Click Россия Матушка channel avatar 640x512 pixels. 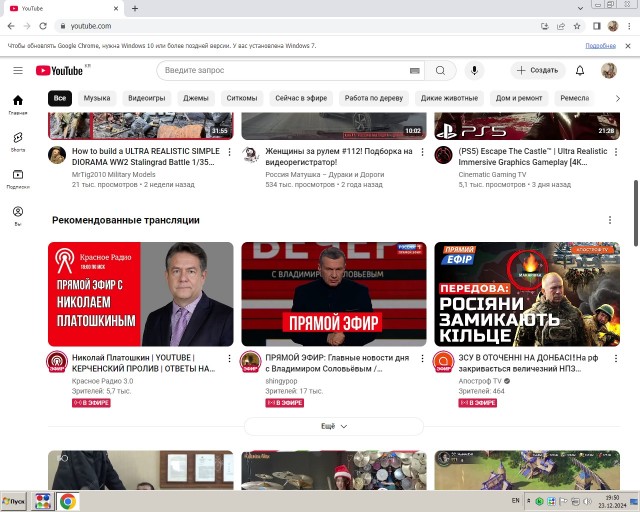pyautogui.click(x=250, y=155)
